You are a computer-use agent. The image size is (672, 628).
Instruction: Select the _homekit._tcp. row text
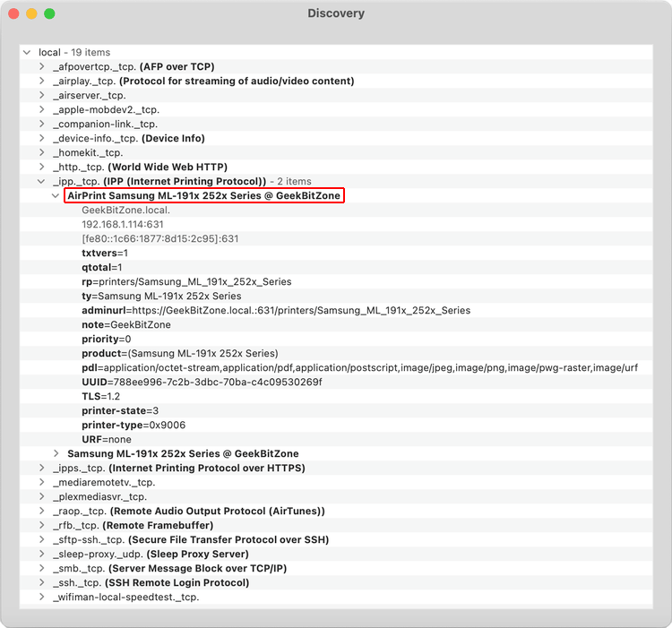pyautogui.click(x=88, y=153)
